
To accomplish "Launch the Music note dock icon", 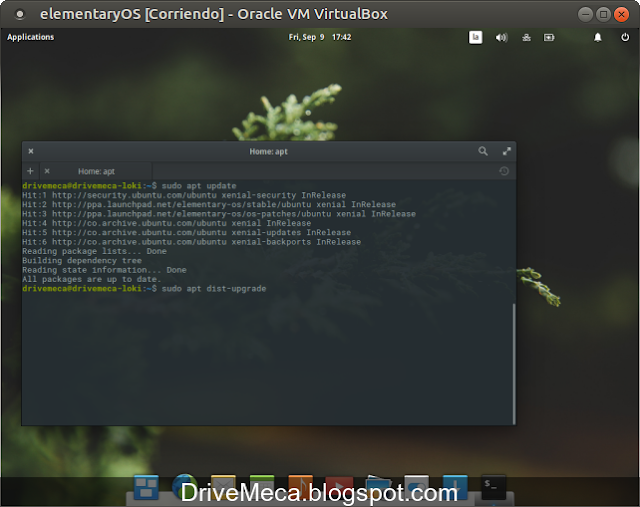I will (x=300, y=487).
